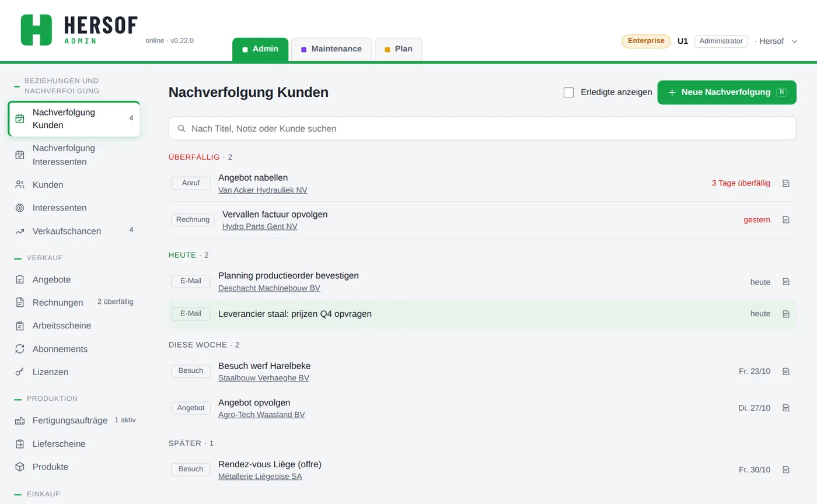Switch to the Admin tab
The height and width of the screenshot is (504, 817).
[260, 49]
